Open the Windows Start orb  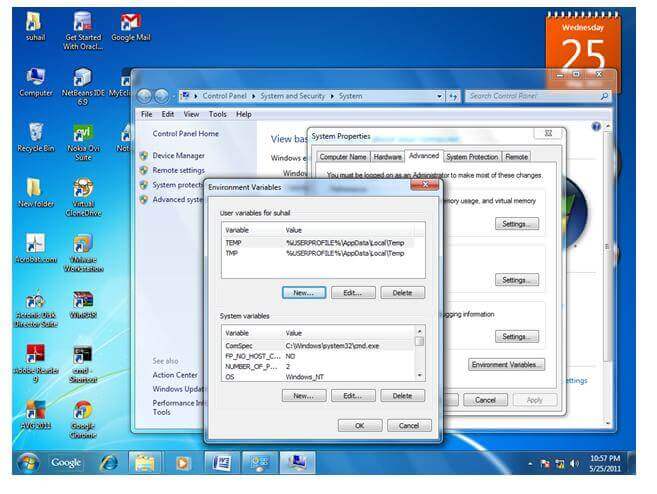pyautogui.click(x=28, y=463)
